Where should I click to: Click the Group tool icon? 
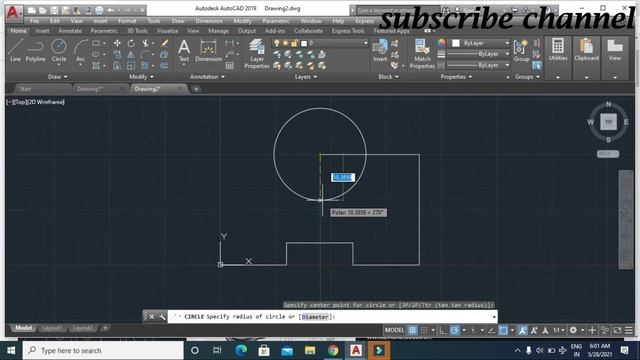coord(521,50)
